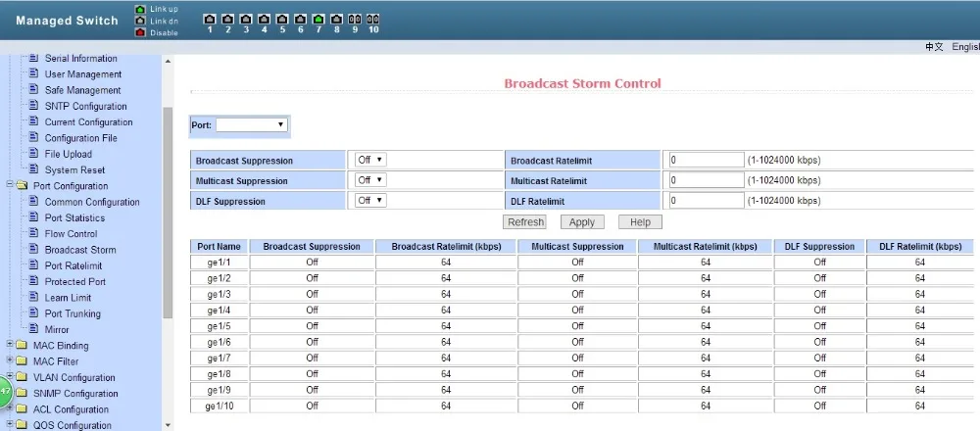The width and height of the screenshot is (980, 431).
Task: Click the green Link up legend icon
Action: pos(140,10)
